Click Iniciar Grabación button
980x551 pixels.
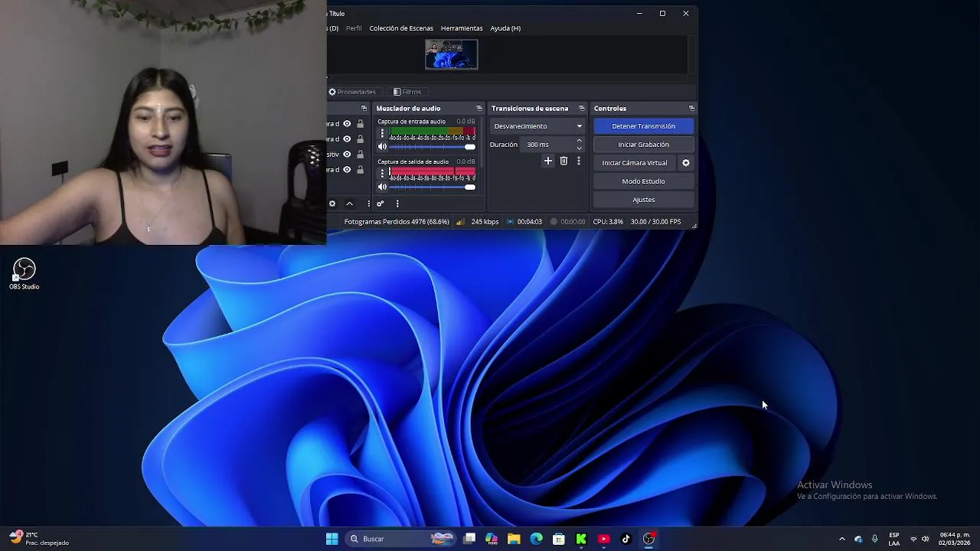pos(644,145)
